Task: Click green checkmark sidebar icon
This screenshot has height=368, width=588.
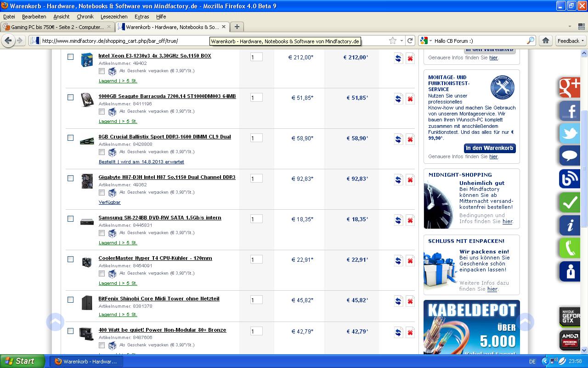Action: click(570, 202)
